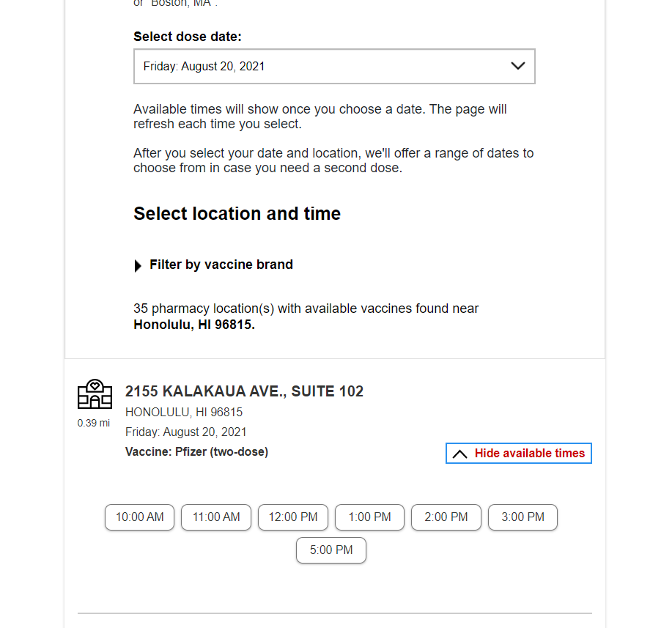Book the 5:00 PM time slot
The height and width of the screenshot is (628, 672).
331,550
